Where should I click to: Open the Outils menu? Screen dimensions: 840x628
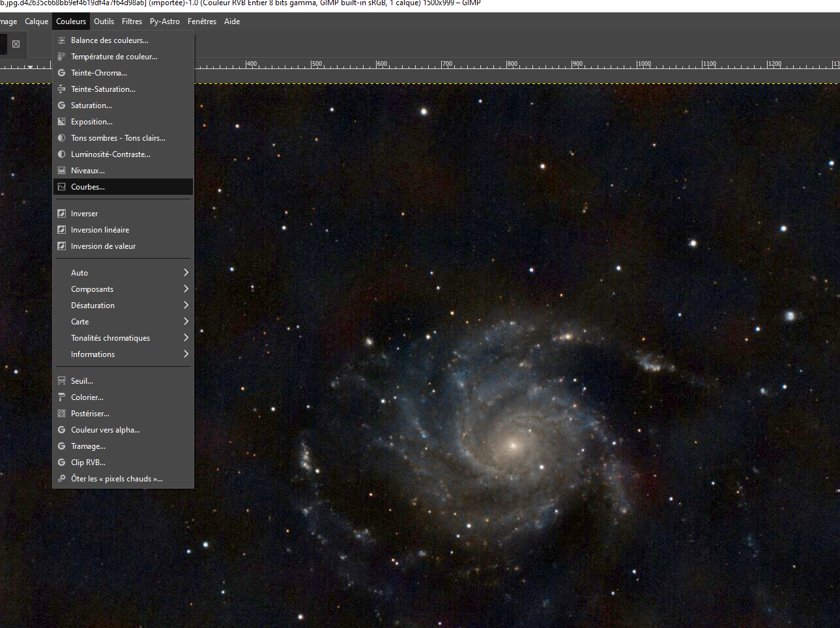click(x=104, y=21)
